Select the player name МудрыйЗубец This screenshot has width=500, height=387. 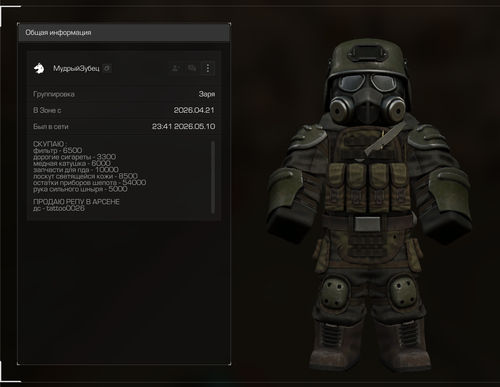coord(76,68)
